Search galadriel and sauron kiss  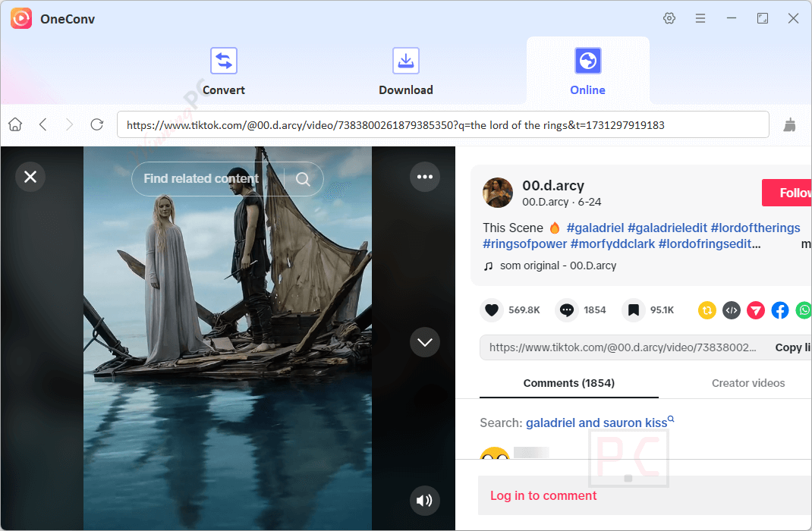[x=596, y=423]
